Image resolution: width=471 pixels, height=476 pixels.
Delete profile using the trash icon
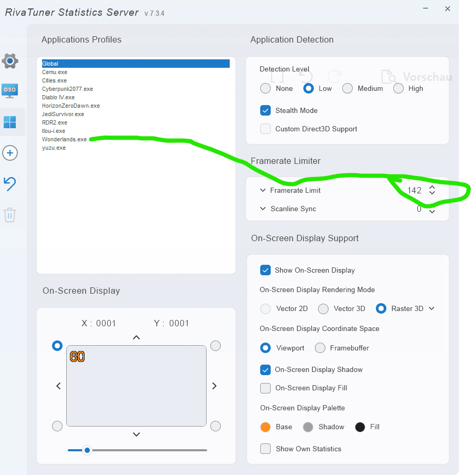click(9, 215)
